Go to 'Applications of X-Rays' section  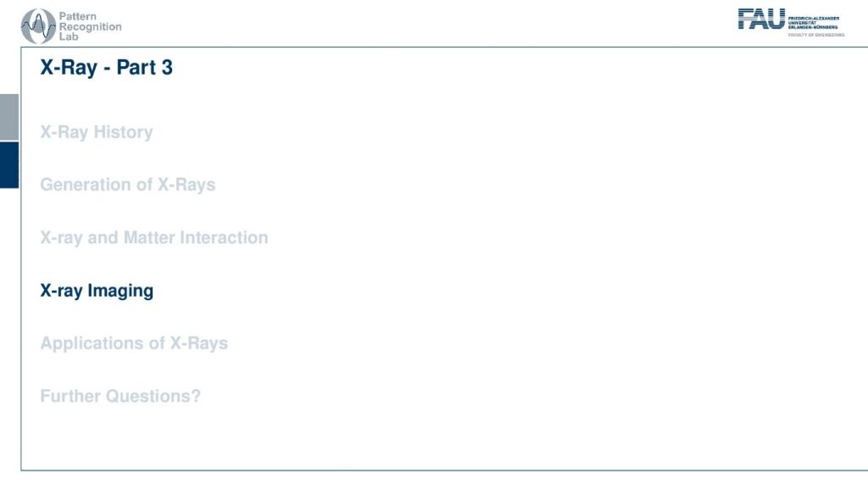point(134,343)
